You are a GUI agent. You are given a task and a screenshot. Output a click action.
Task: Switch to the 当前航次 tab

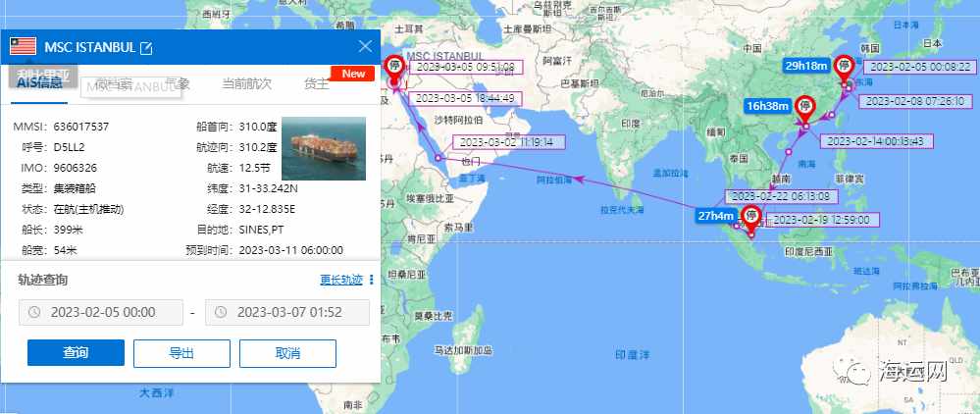point(247,83)
